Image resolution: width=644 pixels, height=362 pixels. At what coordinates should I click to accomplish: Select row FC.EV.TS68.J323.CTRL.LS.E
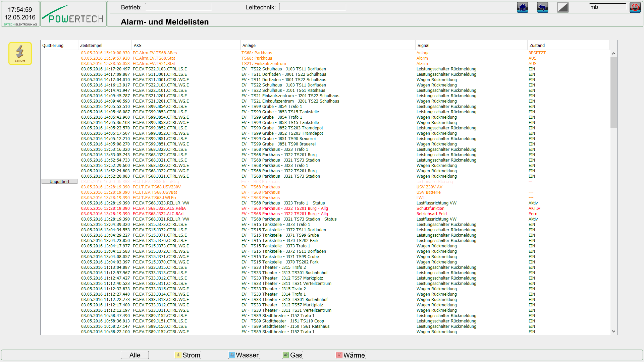(x=325, y=149)
